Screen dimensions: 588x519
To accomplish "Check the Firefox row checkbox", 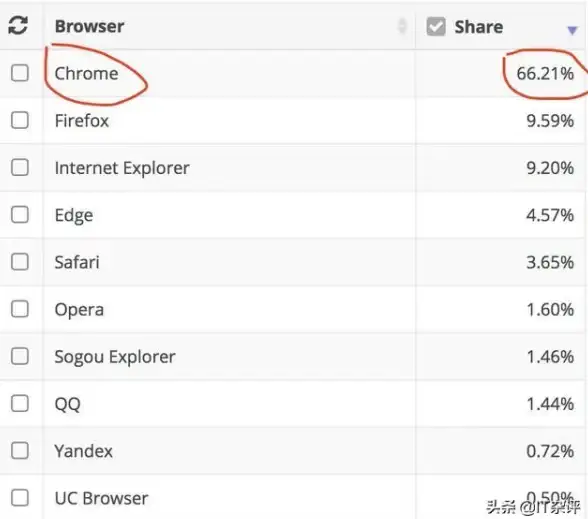I will 20,120.
